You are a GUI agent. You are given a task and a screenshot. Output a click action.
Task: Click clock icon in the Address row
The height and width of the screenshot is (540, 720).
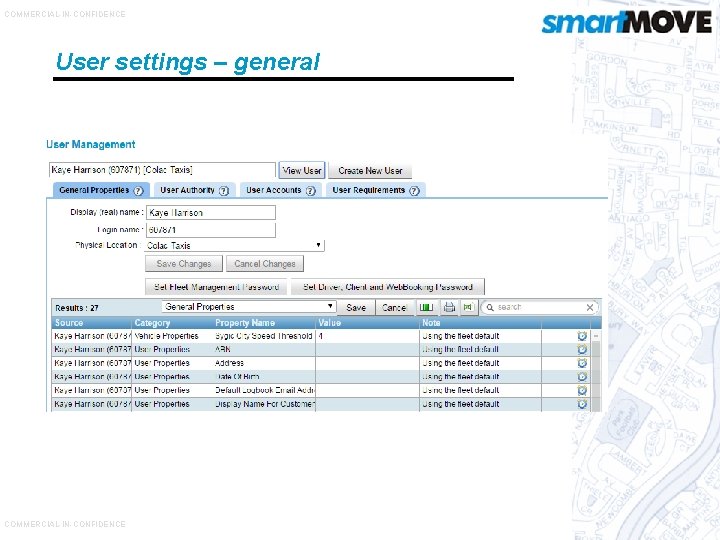pos(582,363)
